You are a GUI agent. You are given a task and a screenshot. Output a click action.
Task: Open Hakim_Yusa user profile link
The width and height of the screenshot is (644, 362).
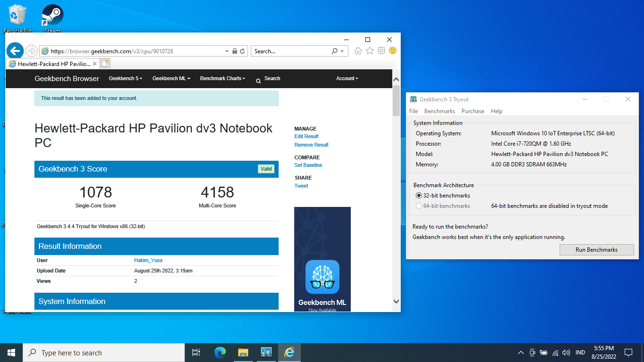(x=148, y=260)
